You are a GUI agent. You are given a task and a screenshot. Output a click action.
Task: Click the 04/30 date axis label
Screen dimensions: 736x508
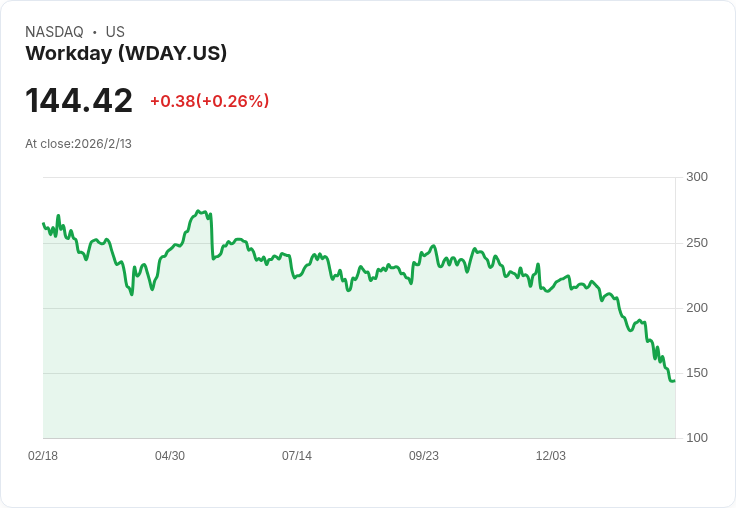click(x=170, y=456)
